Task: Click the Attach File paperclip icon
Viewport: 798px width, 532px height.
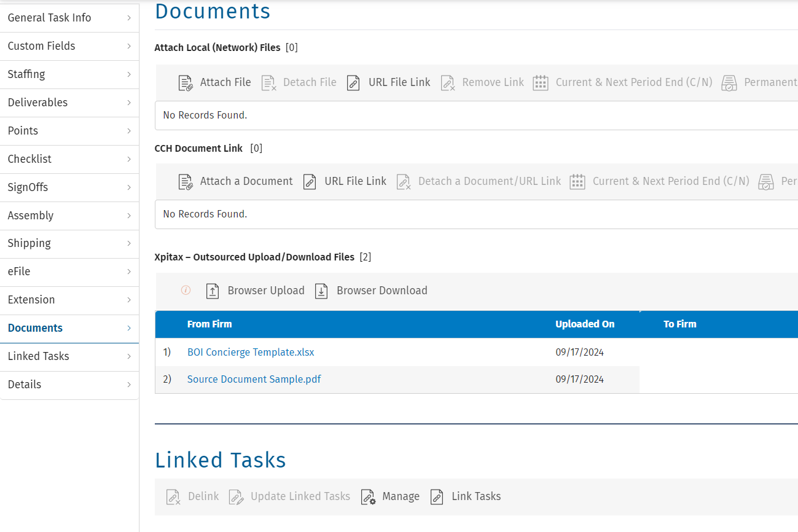Action: [186, 83]
